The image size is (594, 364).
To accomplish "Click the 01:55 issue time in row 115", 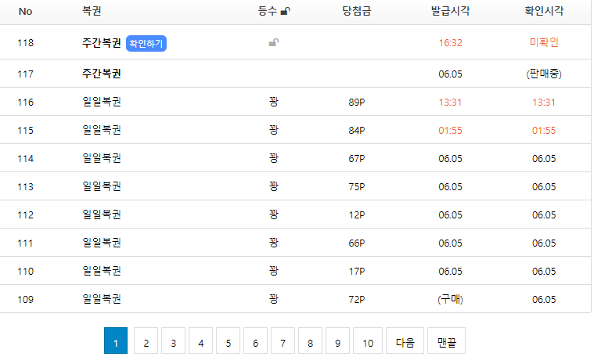I will point(451,131).
